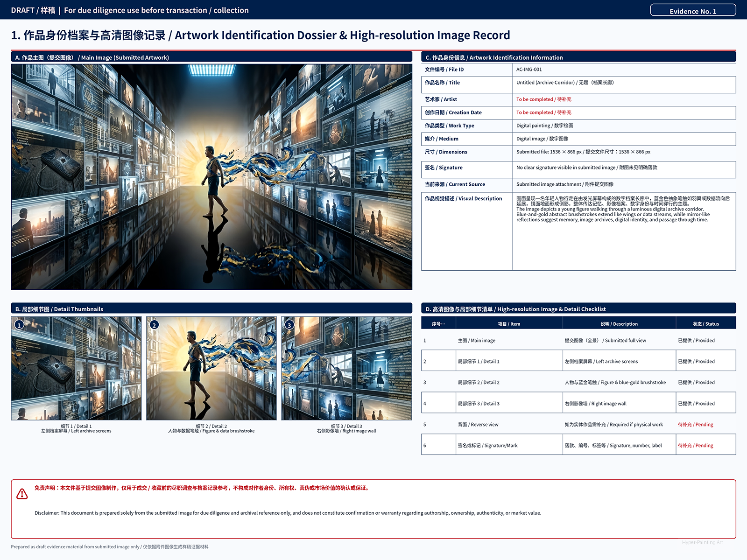The height and width of the screenshot is (560, 747).
Task: Select the Pending status for Reverse view
Action: [695, 425]
